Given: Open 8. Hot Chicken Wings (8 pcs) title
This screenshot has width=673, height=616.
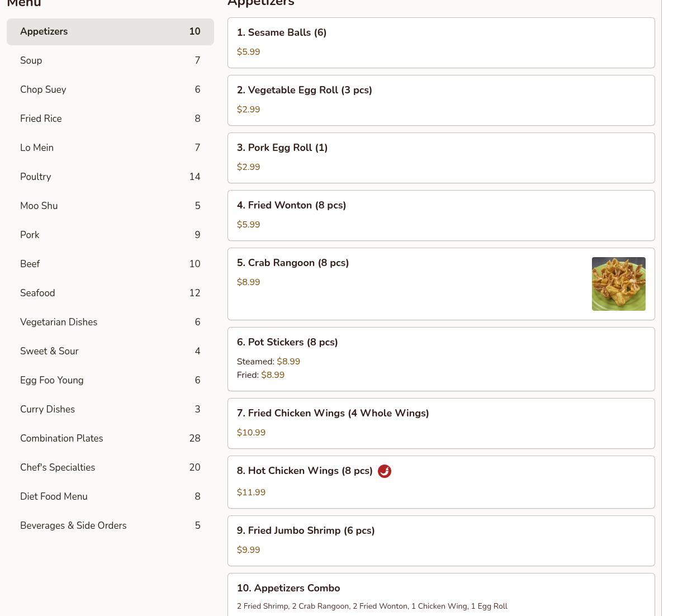Looking at the screenshot, I should coord(305,471).
